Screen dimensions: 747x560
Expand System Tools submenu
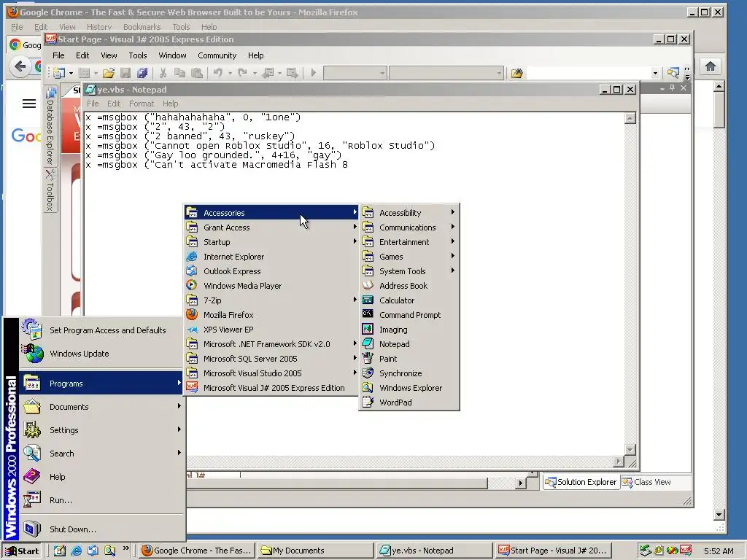pos(409,271)
